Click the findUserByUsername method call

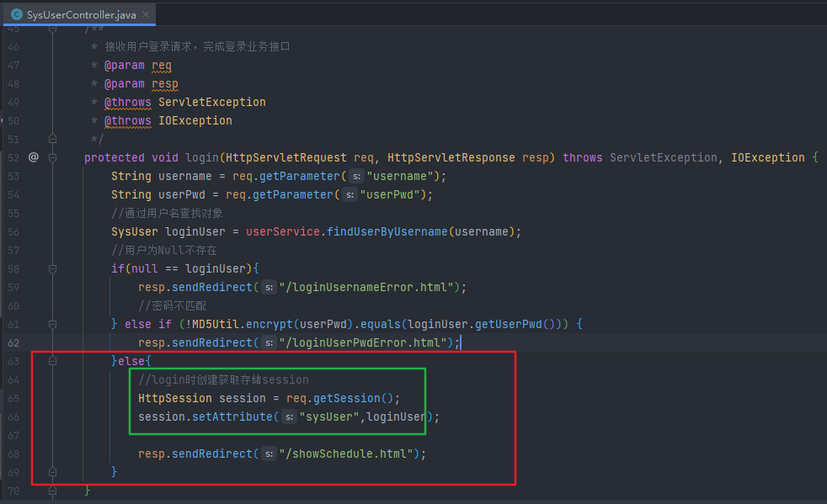(x=387, y=231)
